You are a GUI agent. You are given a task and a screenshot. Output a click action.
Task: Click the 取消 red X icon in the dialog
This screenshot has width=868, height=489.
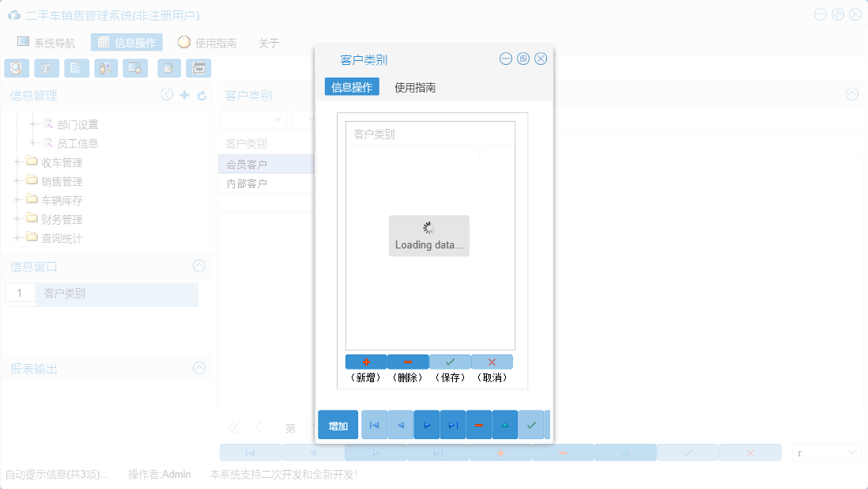point(492,362)
